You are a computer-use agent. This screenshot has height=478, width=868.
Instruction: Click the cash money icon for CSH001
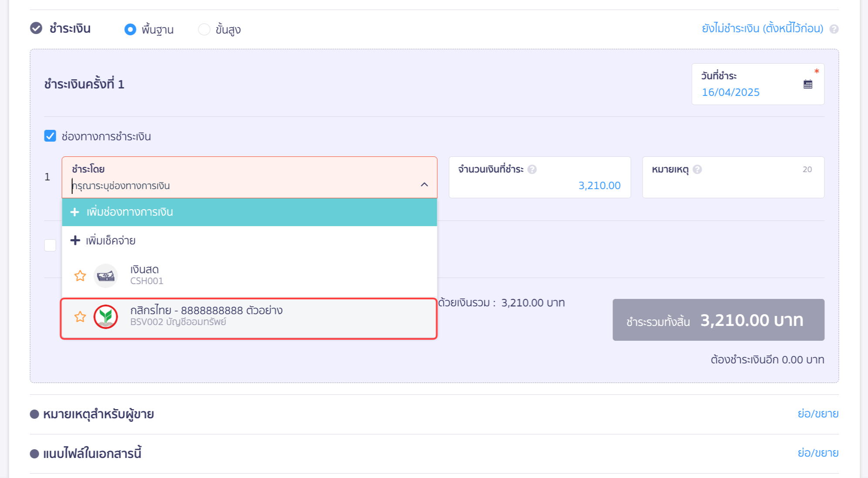pos(106,276)
